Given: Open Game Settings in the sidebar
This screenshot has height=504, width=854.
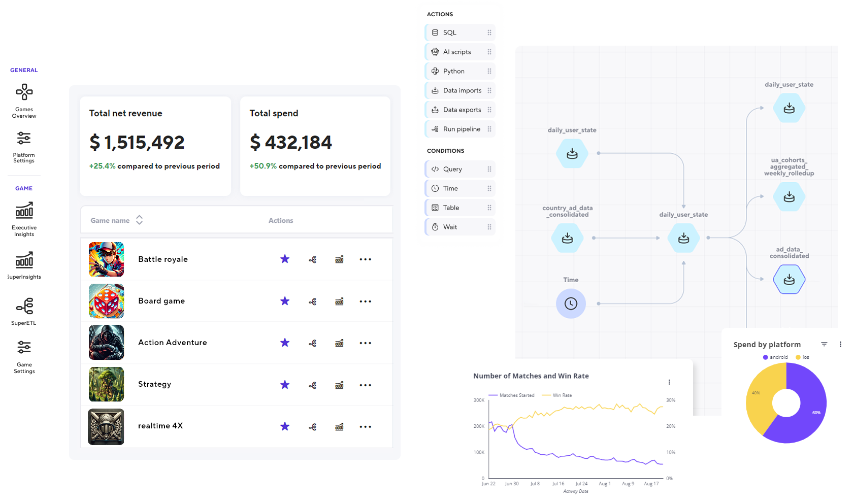Looking at the screenshot, I should point(24,357).
